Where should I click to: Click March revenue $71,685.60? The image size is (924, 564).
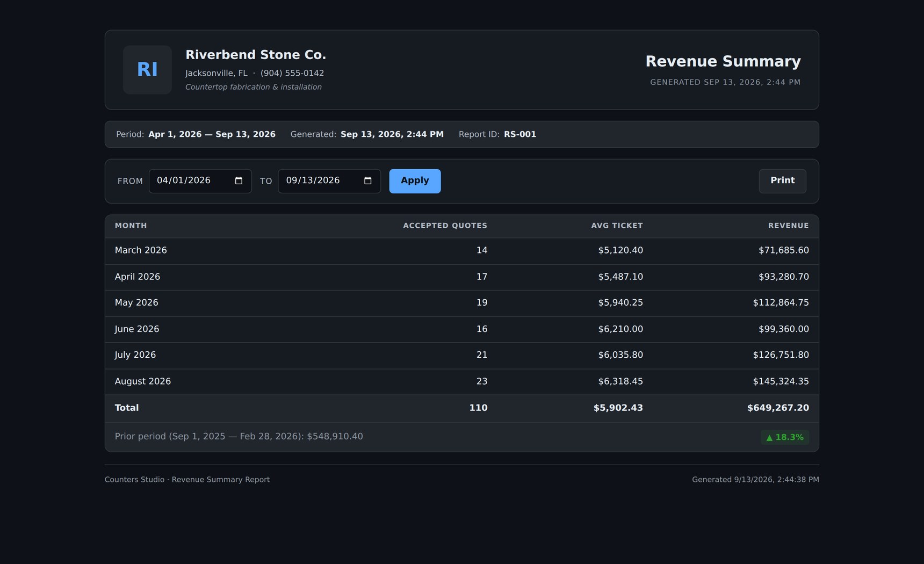click(783, 250)
